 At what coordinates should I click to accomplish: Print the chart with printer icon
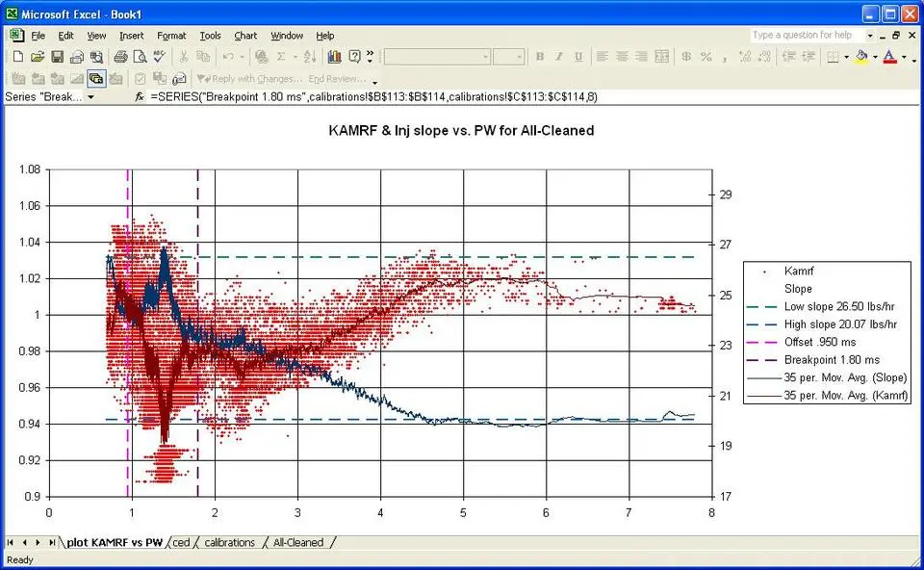click(x=121, y=57)
